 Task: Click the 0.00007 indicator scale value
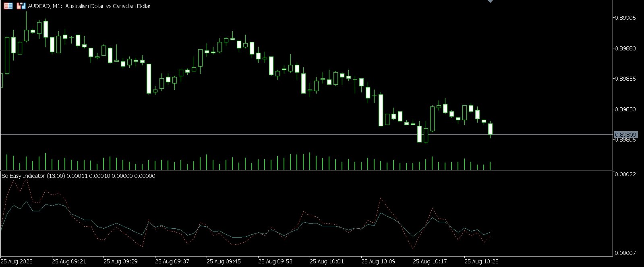click(625, 253)
